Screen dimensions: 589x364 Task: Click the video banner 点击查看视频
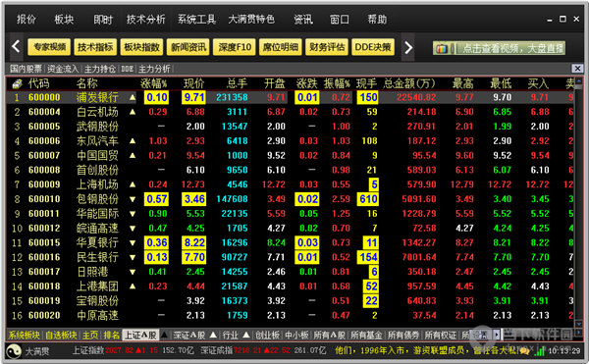pos(499,48)
